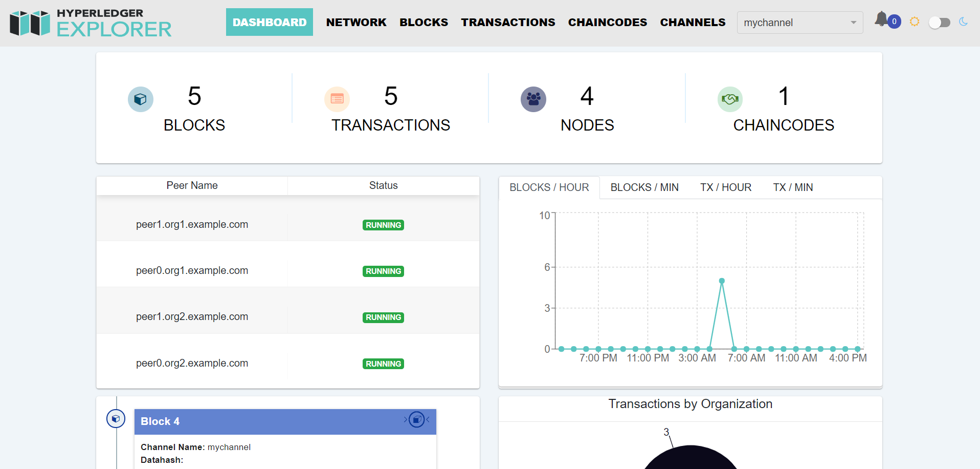
Task: Click the Status column header
Action: pos(384,185)
